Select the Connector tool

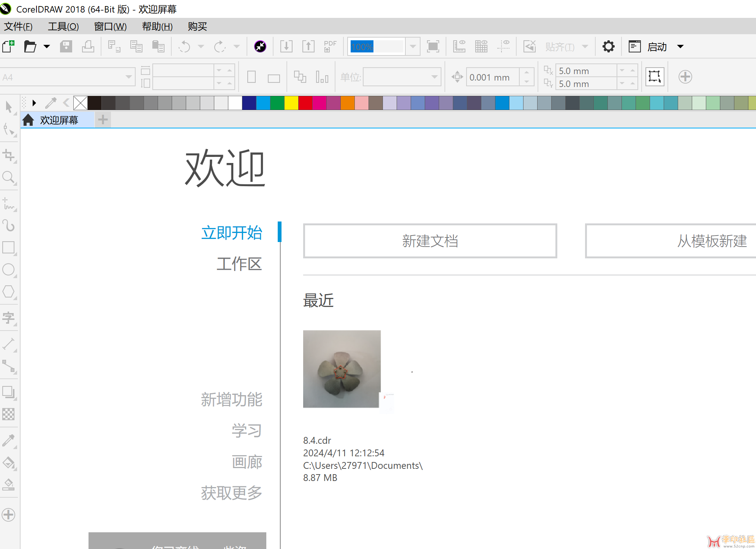[x=9, y=366]
